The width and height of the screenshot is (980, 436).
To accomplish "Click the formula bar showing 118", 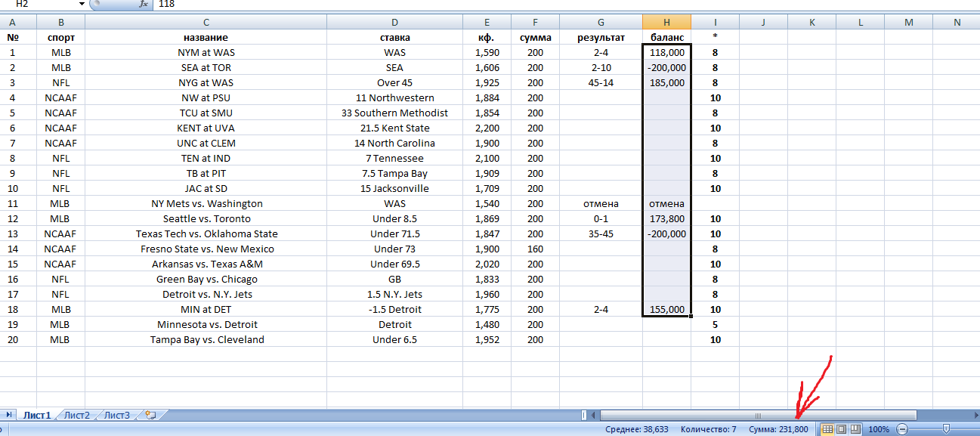I will coord(567,5).
